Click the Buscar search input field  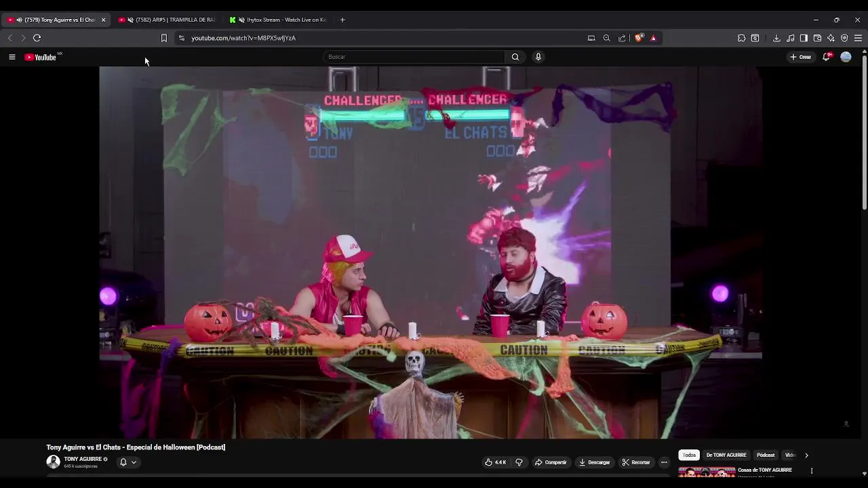(x=414, y=57)
